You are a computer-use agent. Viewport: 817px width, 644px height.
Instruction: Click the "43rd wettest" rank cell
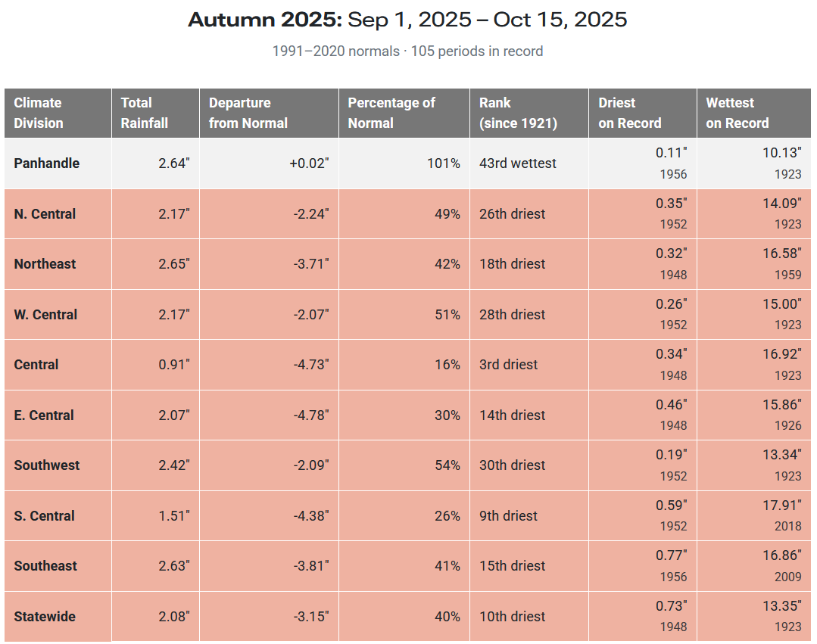(518, 163)
